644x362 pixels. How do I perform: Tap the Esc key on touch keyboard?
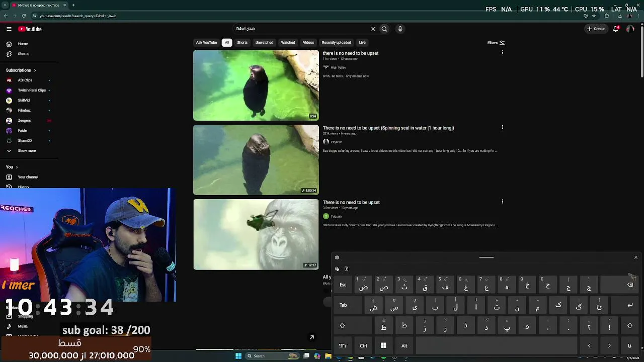tap(343, 285)
